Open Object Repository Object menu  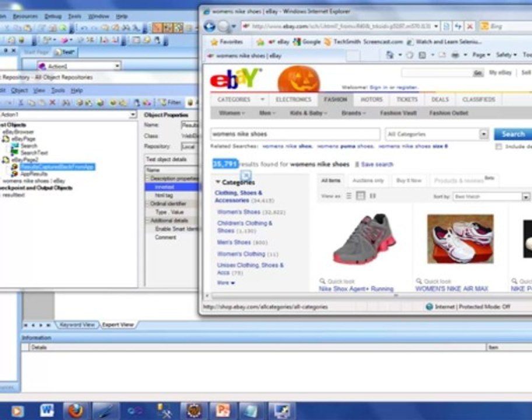[x=19, y=90]
